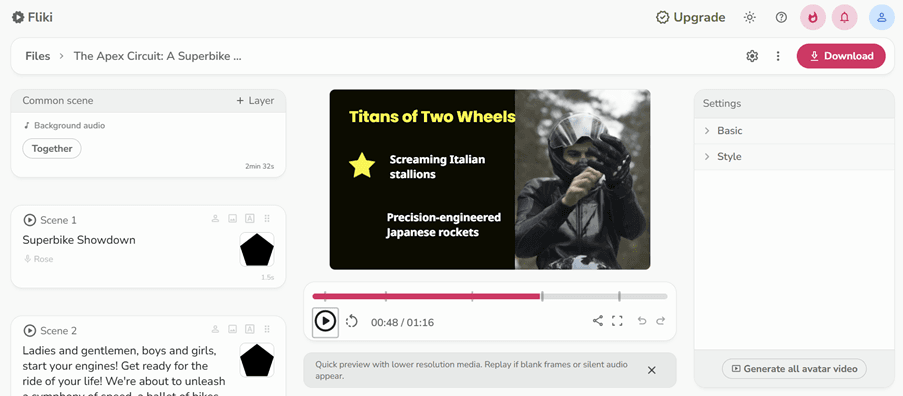Undo the last change
Screen dimensions: 903x396
(x=642, y=321)
